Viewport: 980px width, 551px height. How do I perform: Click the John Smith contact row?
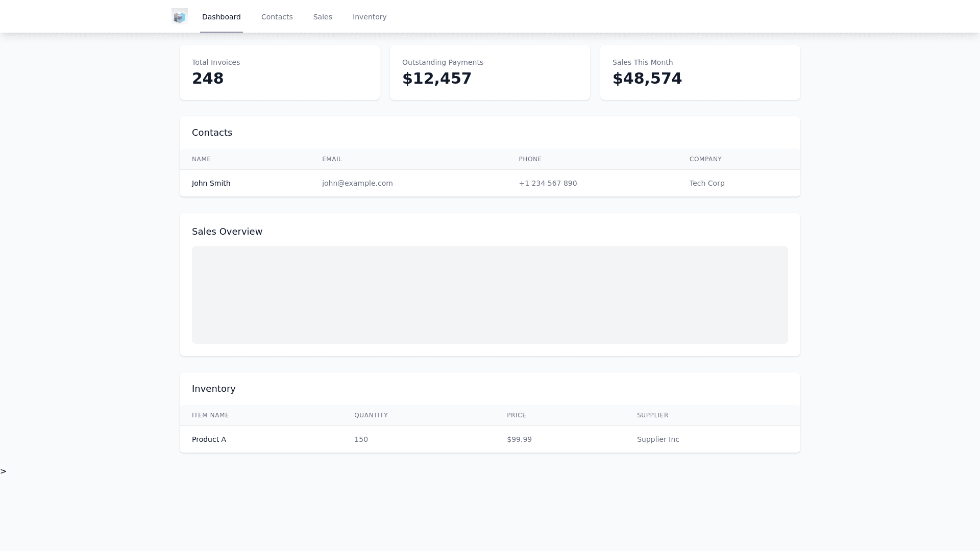pyautogui.click(x=211, y=183)
